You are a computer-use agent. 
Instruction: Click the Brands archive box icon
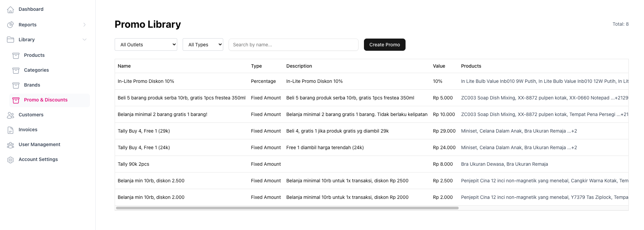[x=16, y=85]
